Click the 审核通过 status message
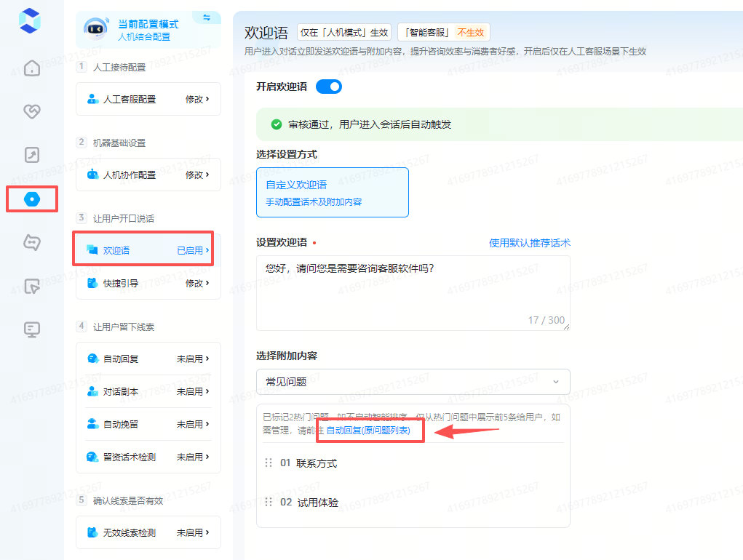The height and width of the screenshot is (560, 743). coord(370,124)
